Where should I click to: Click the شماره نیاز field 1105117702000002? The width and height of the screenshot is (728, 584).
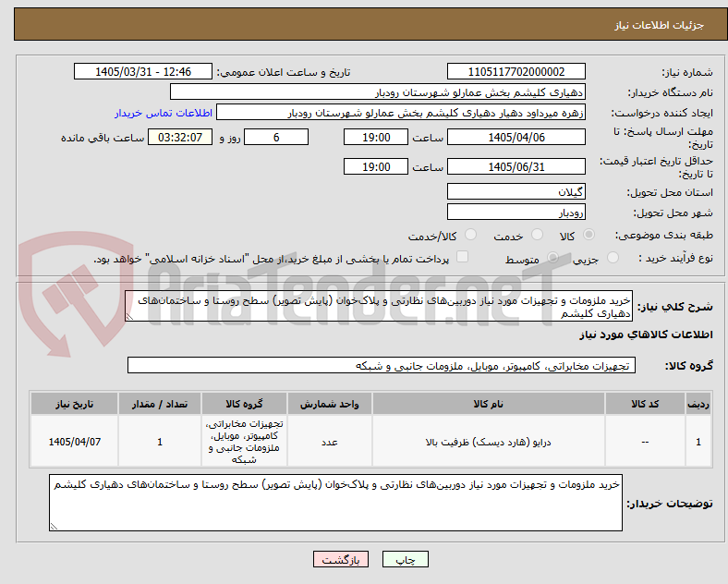[516, 71]
